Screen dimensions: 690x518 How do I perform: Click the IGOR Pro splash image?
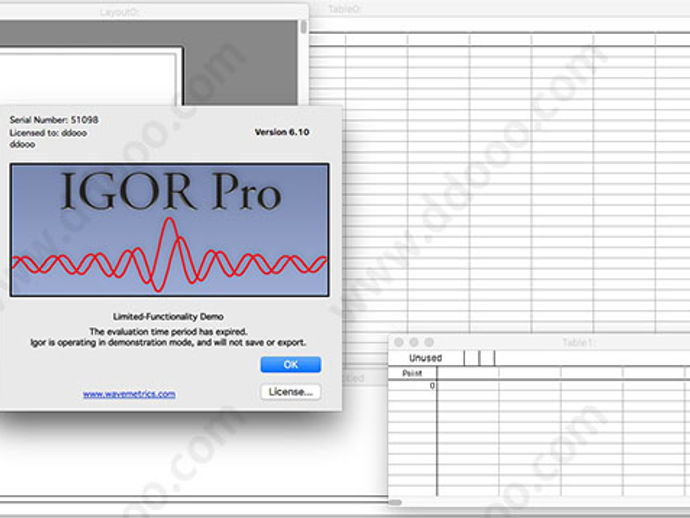click(x=169, y=230)
